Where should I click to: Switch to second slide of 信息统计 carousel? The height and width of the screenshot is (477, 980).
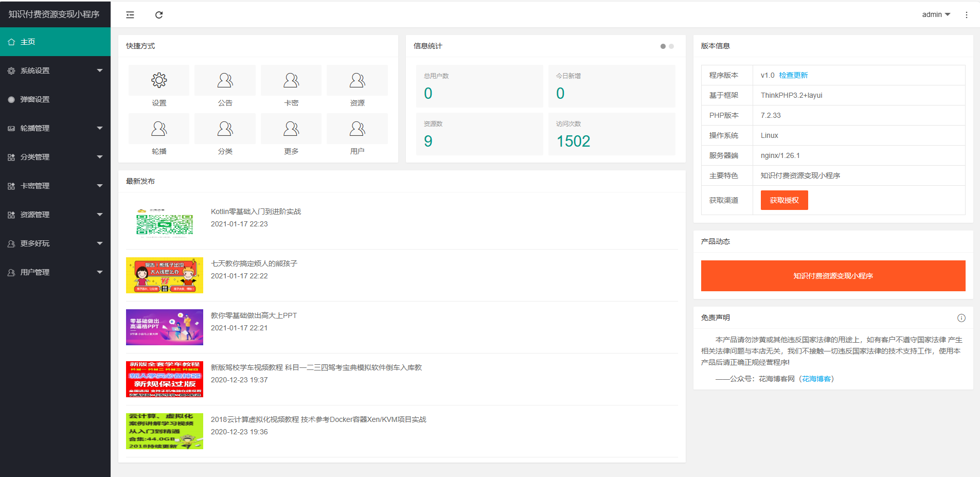671,46
